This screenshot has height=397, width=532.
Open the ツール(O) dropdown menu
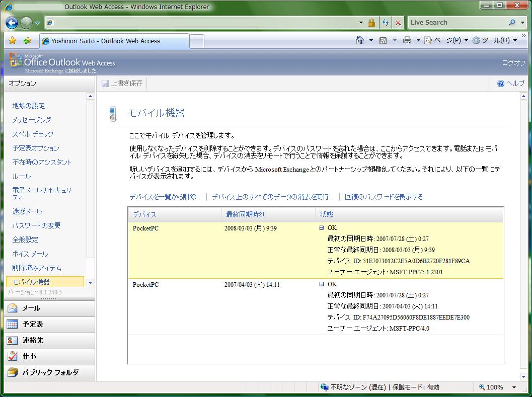(x=494, y=41)
